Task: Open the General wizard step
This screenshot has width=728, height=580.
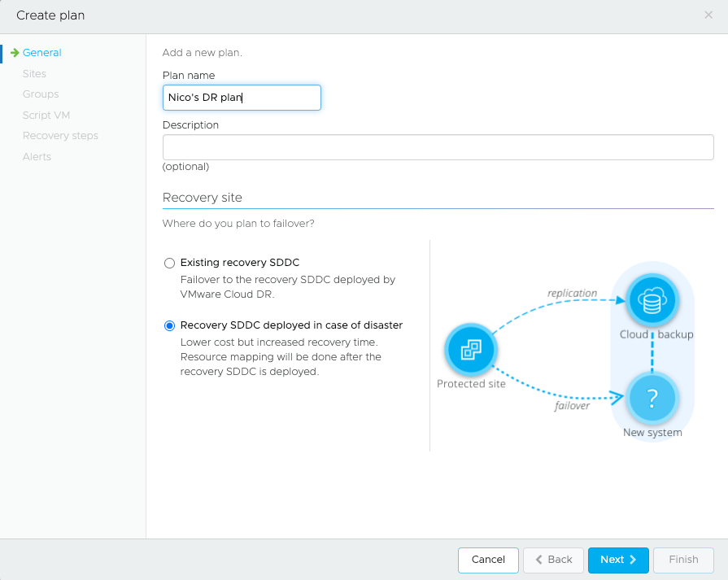Action: click(x=41, y=53)
